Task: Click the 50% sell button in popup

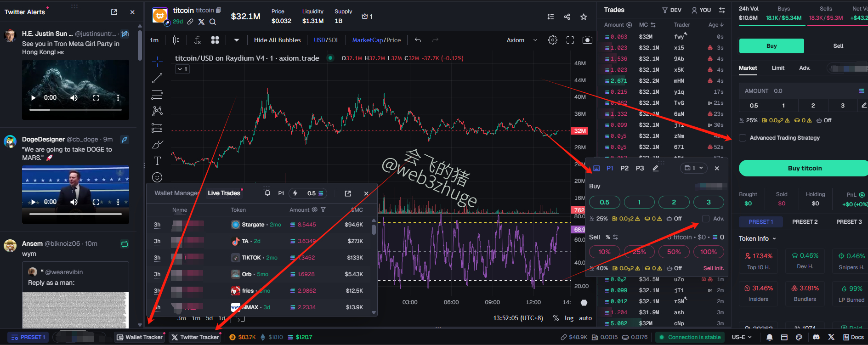Action: click(x=674, y=252)
